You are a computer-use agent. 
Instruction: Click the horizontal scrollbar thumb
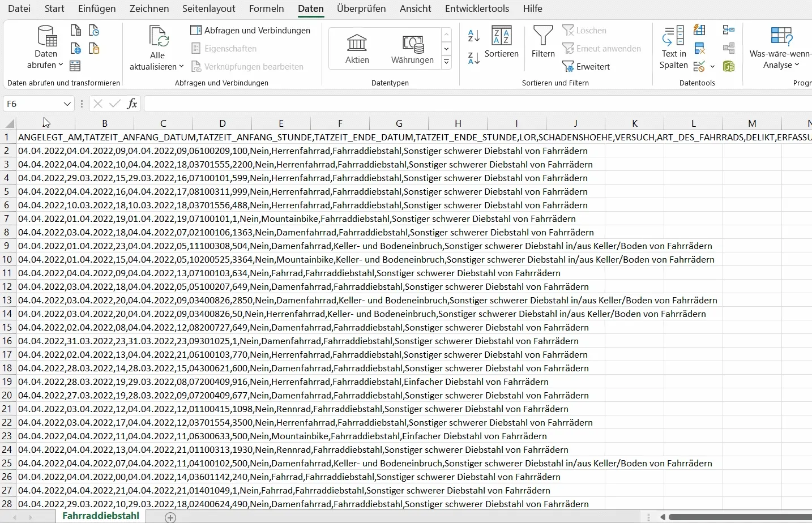(x=741, y=517)
